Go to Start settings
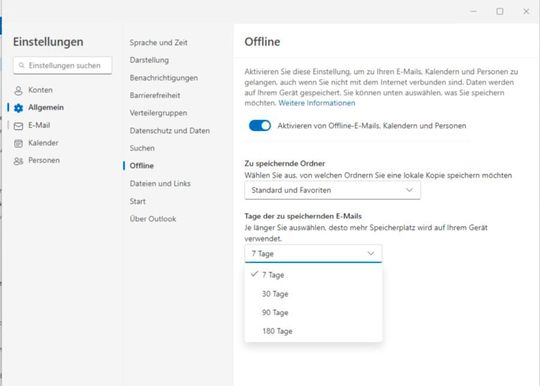540x386 pixels. [137, 201]
